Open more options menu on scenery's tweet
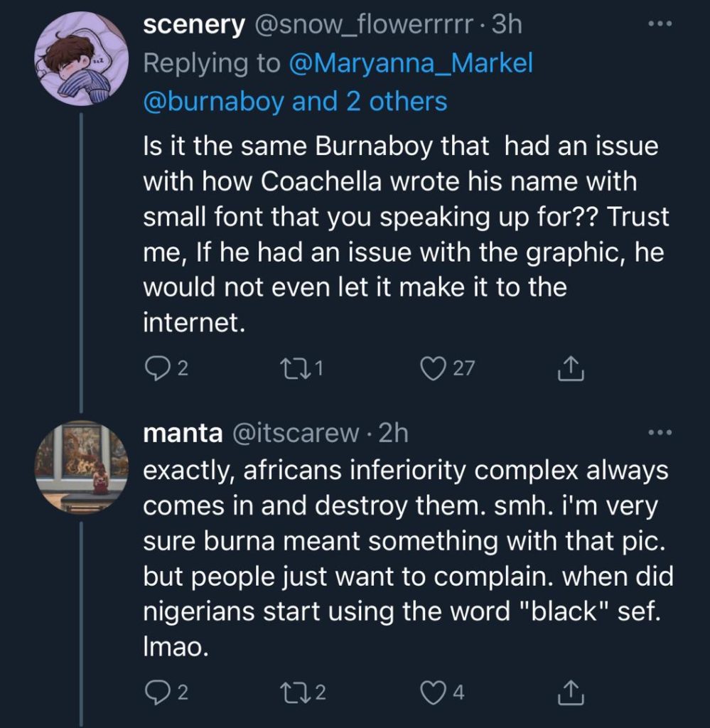 pos(660,23)
